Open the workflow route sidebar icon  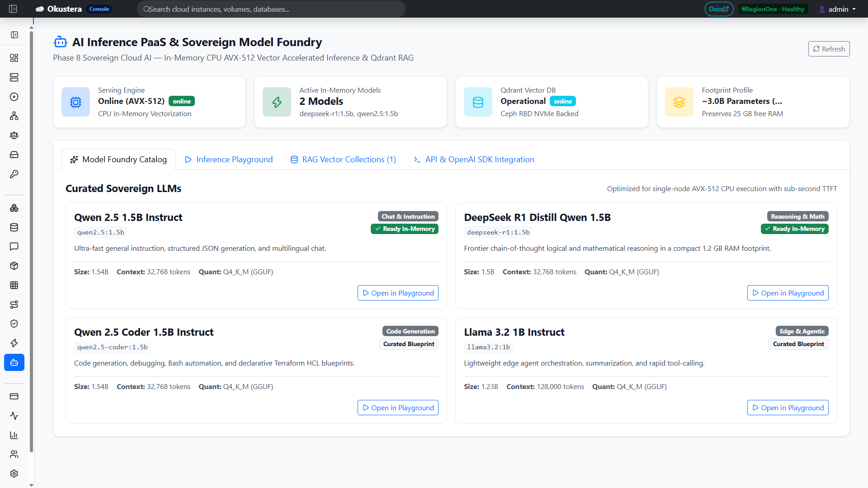tap(14, 305)
